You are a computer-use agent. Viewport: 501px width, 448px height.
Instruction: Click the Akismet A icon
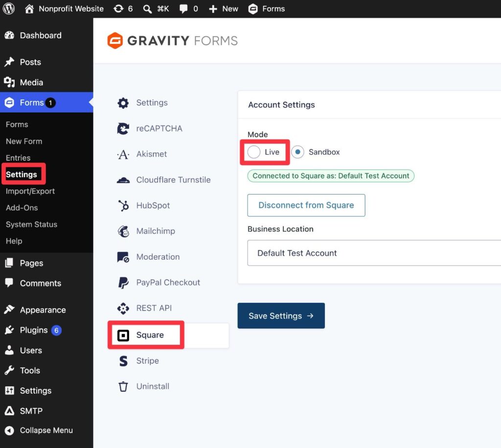[123, 155]
